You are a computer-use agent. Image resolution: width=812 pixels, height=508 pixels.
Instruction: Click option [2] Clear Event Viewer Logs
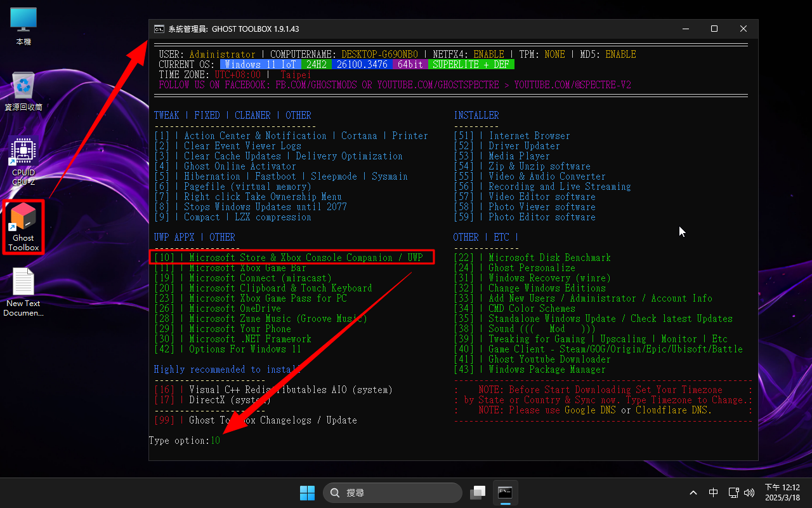pos(228,146)
